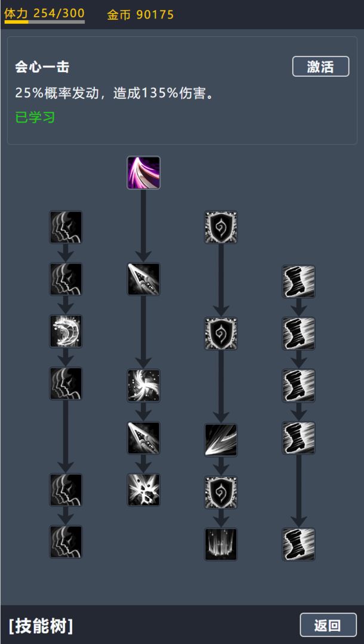Image resolution: width=364 pixels, height=644 pixels.
Task: Click the 激活 activate button
Action: pos(321,67)
